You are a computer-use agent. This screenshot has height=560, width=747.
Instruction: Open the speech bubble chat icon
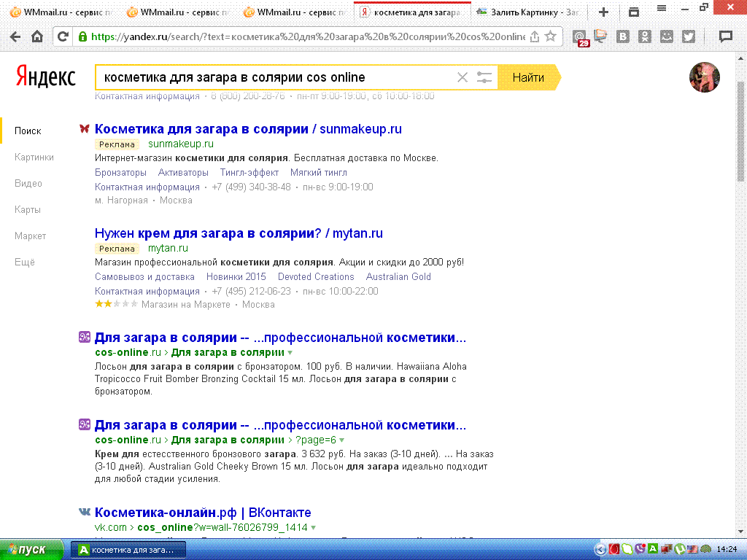pos(726,36)
